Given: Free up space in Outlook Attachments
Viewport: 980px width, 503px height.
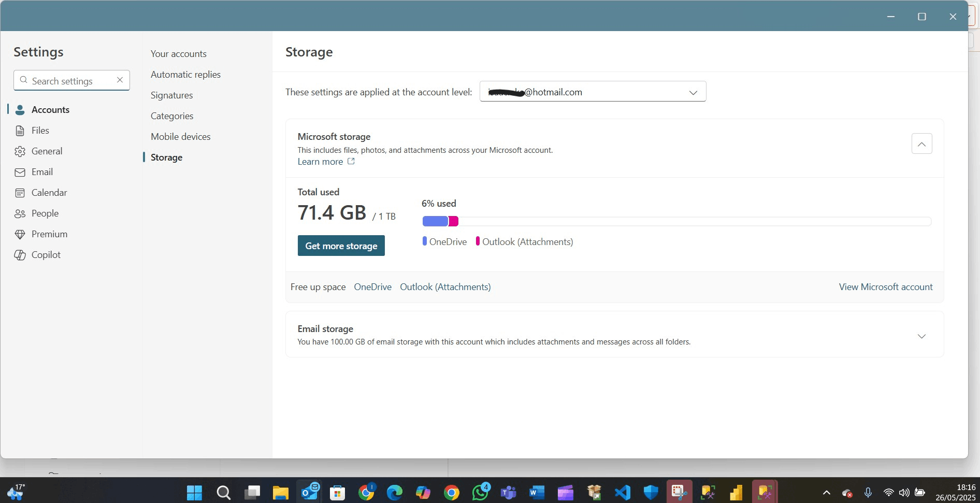Looking at the screenshot, I should [445, 286].
